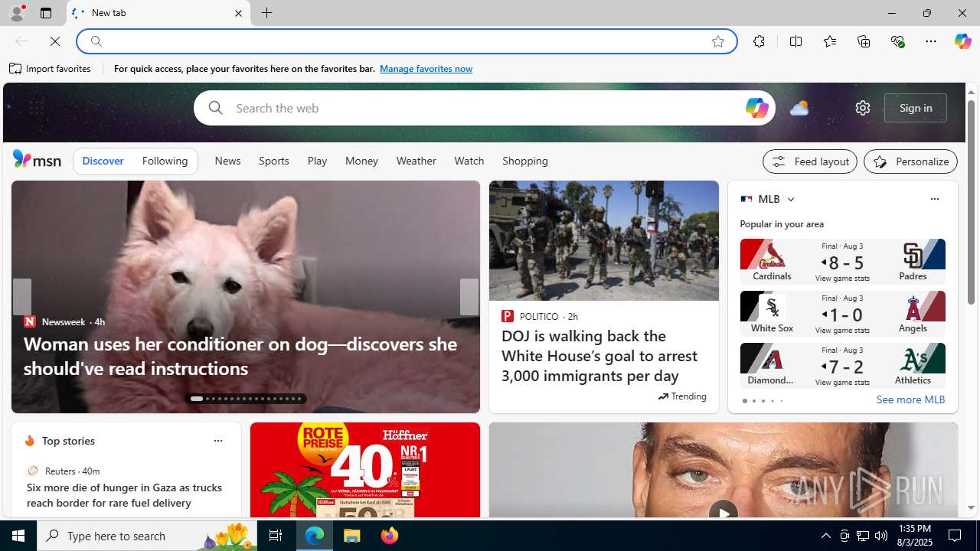Open the apps grid launcher
The width and height of the screenshot is (980, 551).
pos(36,108)
